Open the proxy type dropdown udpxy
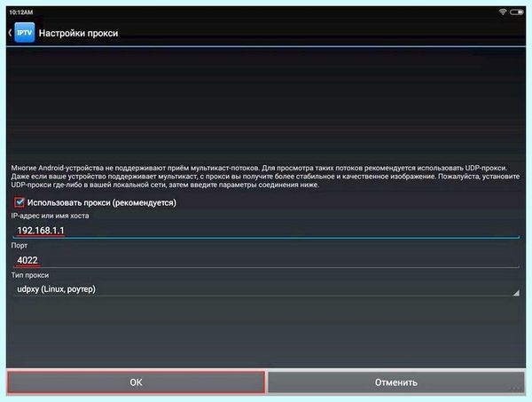 point(266,289)
